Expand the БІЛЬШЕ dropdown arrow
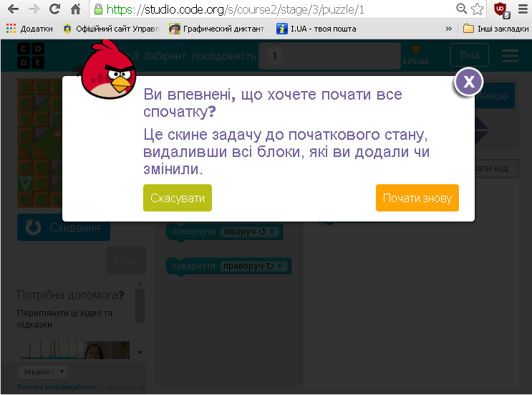Screen dimensions: 532x395 (x=416, y=55)
